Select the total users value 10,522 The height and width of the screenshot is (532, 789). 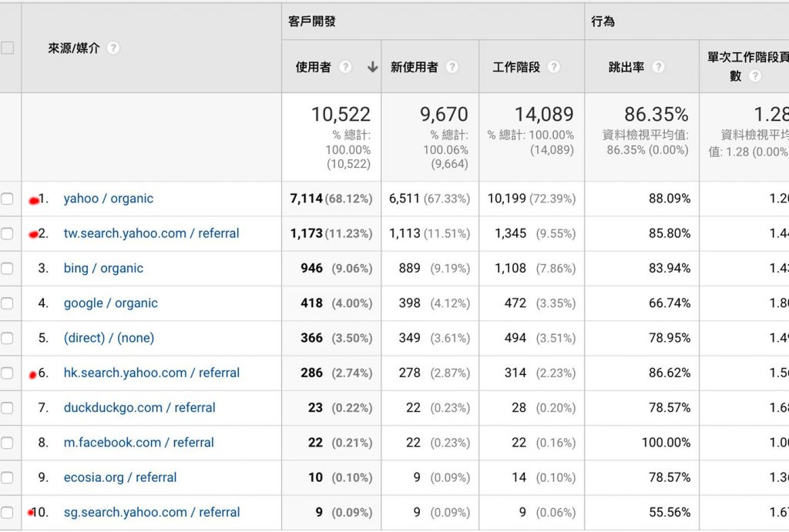click(341, 114)
